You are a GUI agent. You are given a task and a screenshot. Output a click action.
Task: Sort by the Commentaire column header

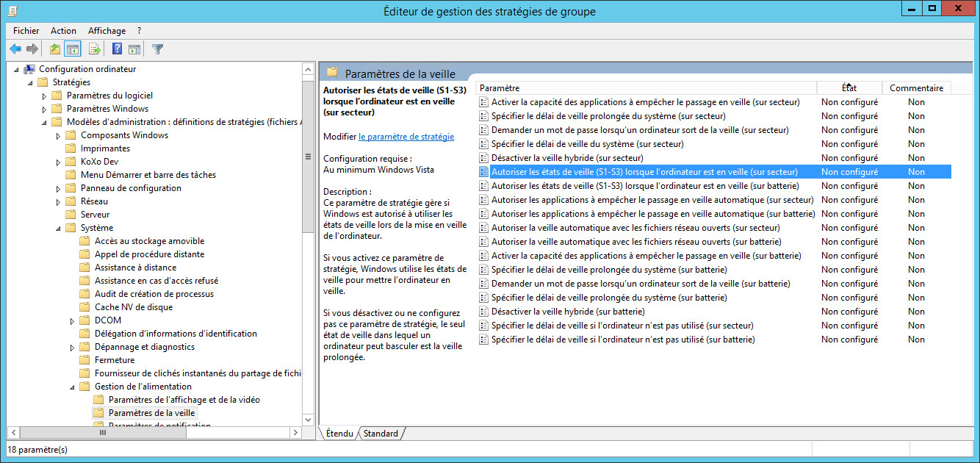click(x=917, y=88)
